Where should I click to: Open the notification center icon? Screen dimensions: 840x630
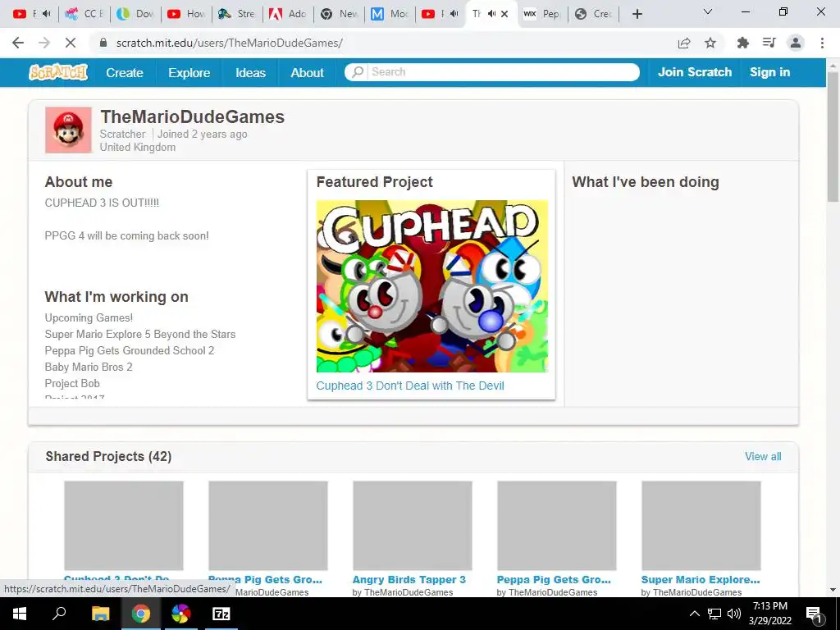click(814, 614)
